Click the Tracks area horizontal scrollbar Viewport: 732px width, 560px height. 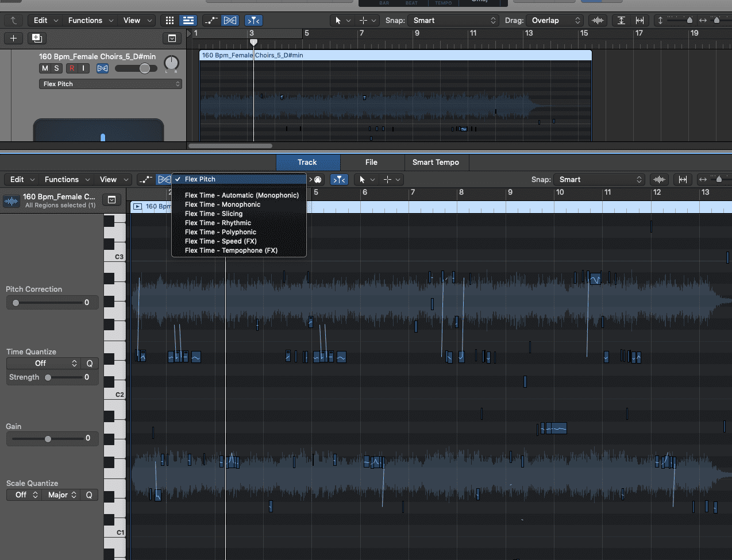tap(230, 145)
